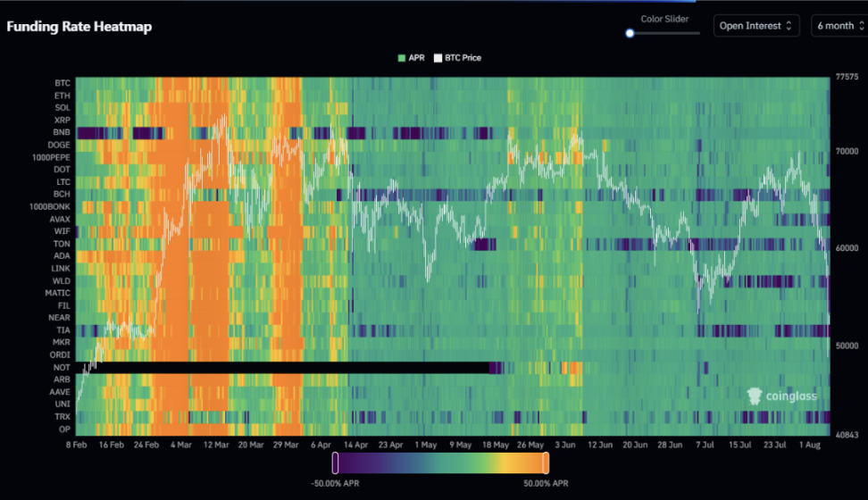Click the white BTC Price legend swatch

pyautogui.click(x=438, y=58)
